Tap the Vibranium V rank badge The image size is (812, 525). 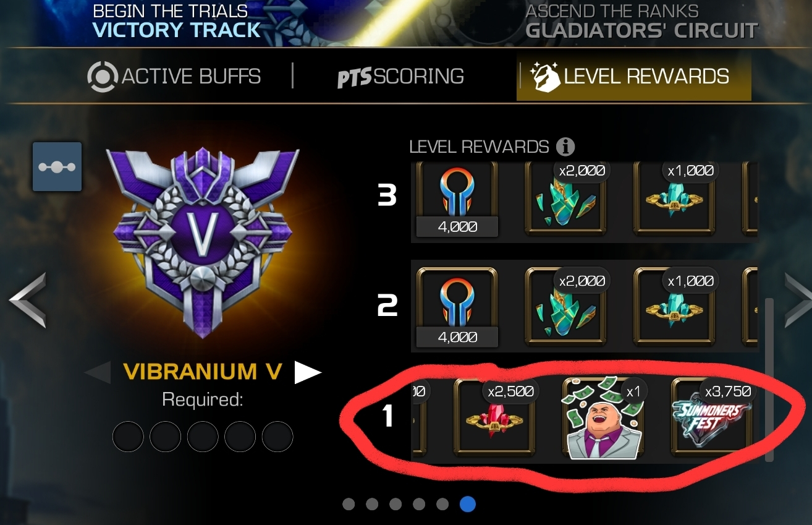point(201,242)
